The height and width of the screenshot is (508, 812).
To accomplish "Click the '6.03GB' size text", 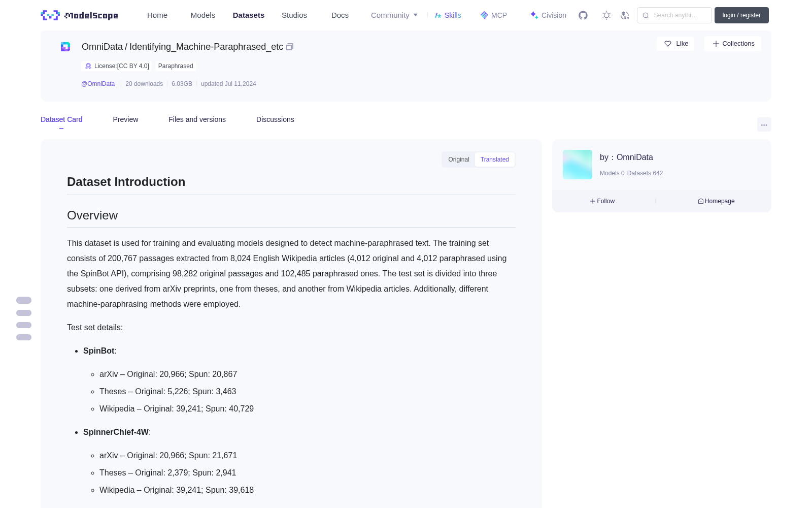I will (x=182, y=84).
